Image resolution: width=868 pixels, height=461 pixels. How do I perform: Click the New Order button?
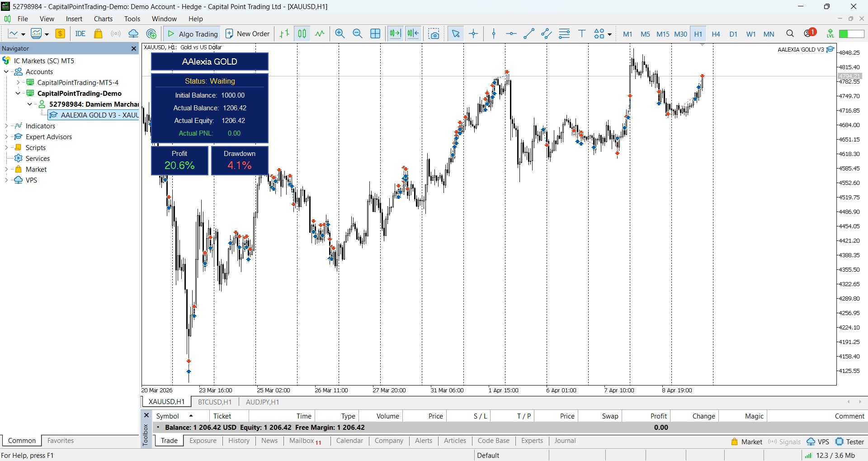[x=248, y=34]
